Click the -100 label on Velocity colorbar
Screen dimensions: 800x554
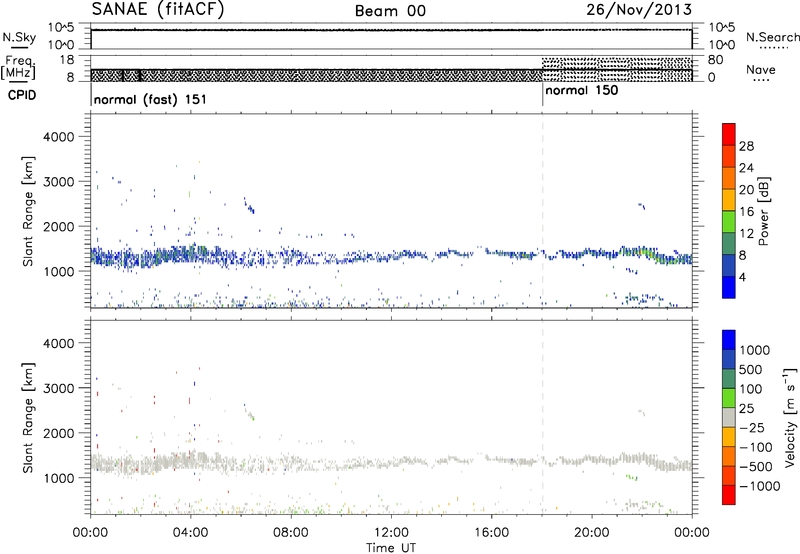(756, 447)
